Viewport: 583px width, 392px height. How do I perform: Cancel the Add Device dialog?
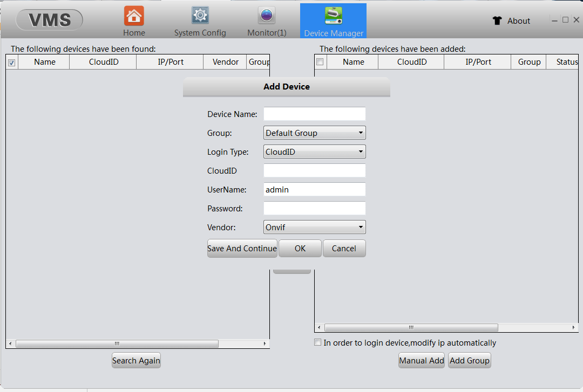click(x=344, y=248)
